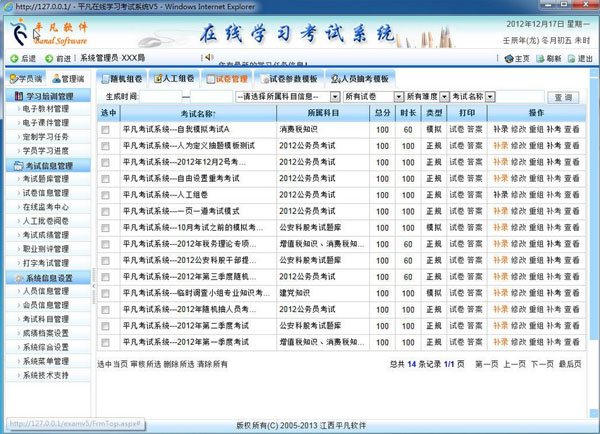Click the 考试信息管理 folder icon
The height and width of the screenshot is (434, 600).
click(x=18, y=166)
